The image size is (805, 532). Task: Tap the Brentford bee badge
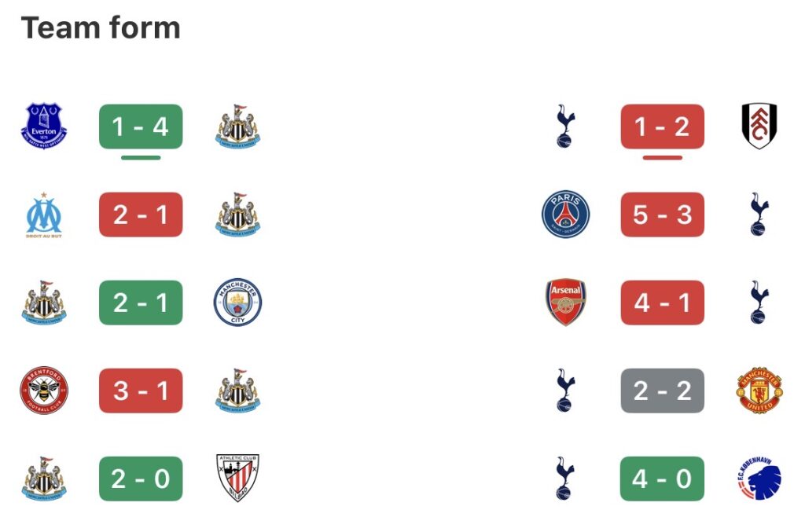[x=44, y=391]
